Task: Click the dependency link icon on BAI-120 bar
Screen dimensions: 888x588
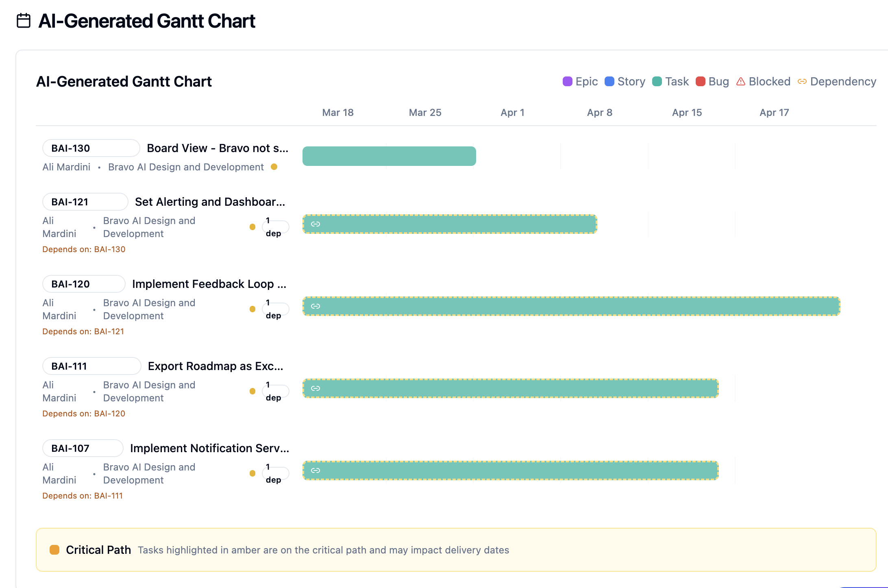Action: coord(316,306)
